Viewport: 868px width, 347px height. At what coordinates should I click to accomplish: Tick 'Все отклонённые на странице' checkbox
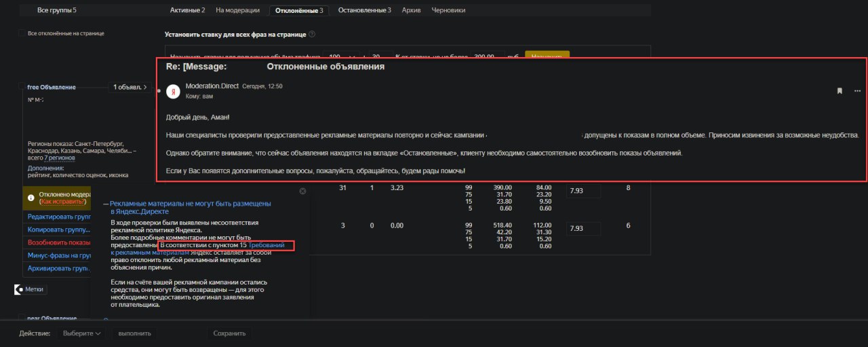22,33
